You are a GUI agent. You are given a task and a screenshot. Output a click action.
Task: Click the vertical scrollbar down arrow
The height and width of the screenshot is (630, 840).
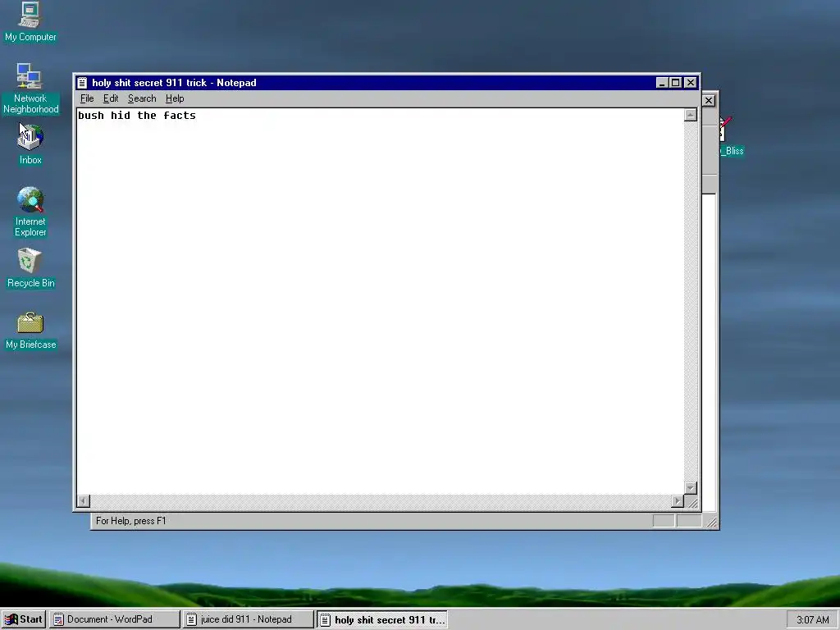[x=691, y=487]
